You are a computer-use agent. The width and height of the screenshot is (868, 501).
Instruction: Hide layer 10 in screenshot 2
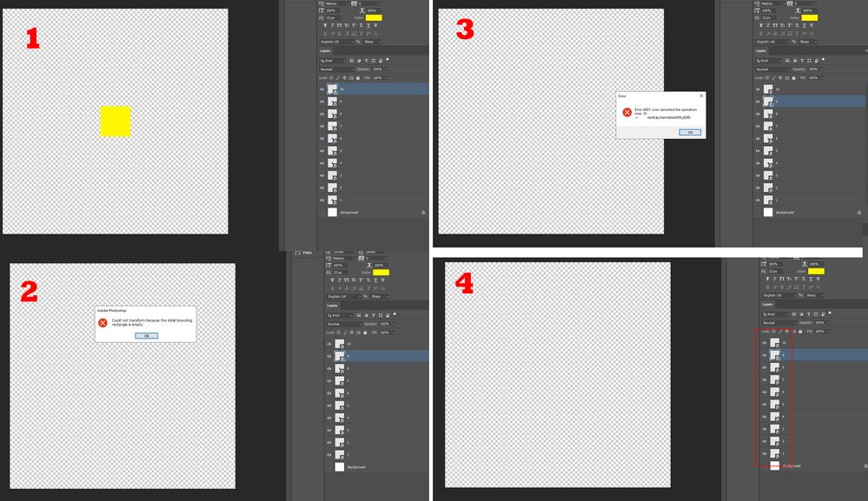click(329, 344)
